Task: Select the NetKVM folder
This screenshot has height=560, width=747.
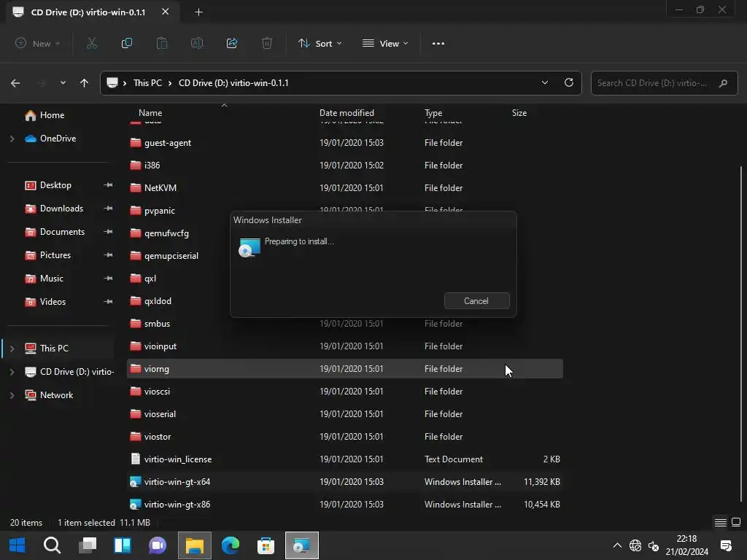Action: (x=345, y=188)
